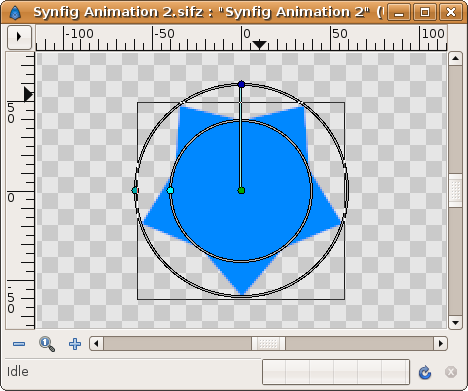Click the horizontal scrollbar left arrow

click(x=96, y=343)
